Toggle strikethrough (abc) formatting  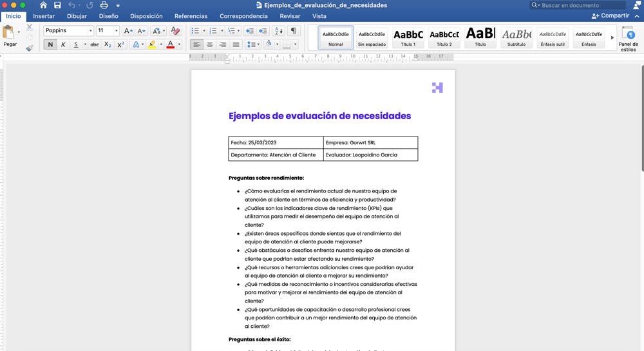pyautogui.click(x=95, y=44)
